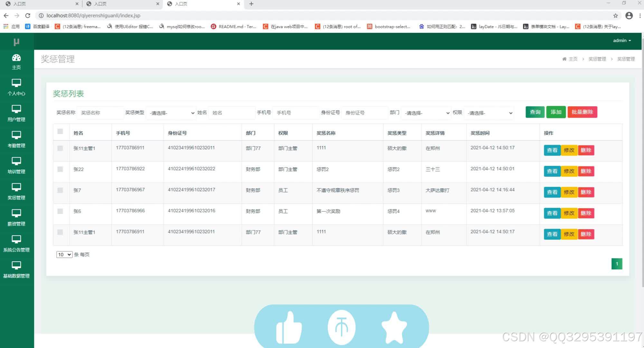The height and width of the screenshot is (348, 644).
Task: Close the third 入口页 browser tab
Action: click(x=238, y=4)
